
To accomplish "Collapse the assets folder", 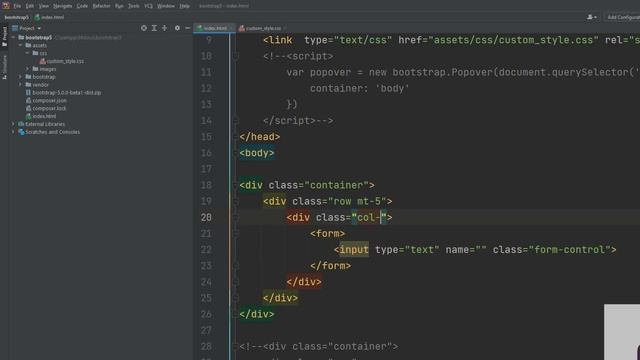I will [x=20, y=45].
